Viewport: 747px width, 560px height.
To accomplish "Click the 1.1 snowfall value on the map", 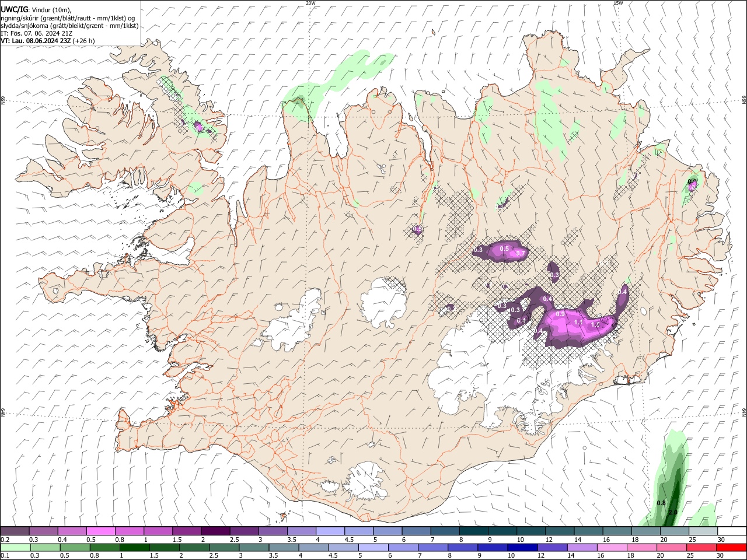I will 579,322.
